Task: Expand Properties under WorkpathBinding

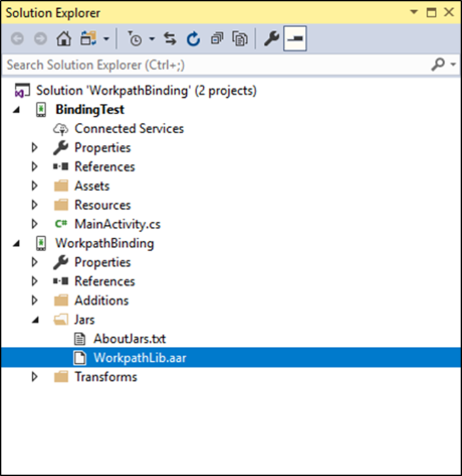Action: tap(35, 262)
